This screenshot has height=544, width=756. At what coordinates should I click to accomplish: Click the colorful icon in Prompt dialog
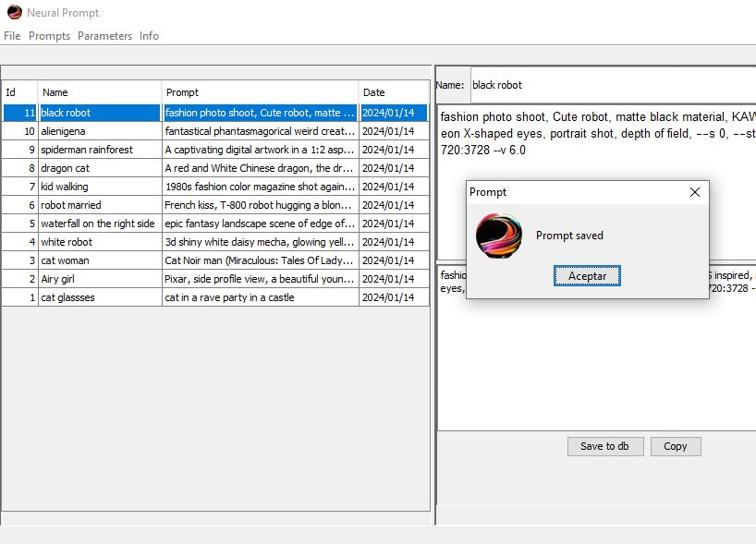(498, 236)
